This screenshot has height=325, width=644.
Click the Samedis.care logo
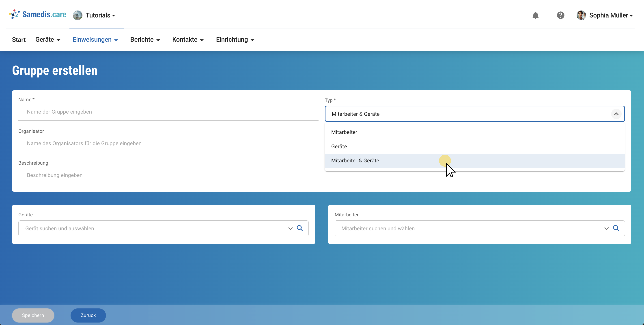38,15
